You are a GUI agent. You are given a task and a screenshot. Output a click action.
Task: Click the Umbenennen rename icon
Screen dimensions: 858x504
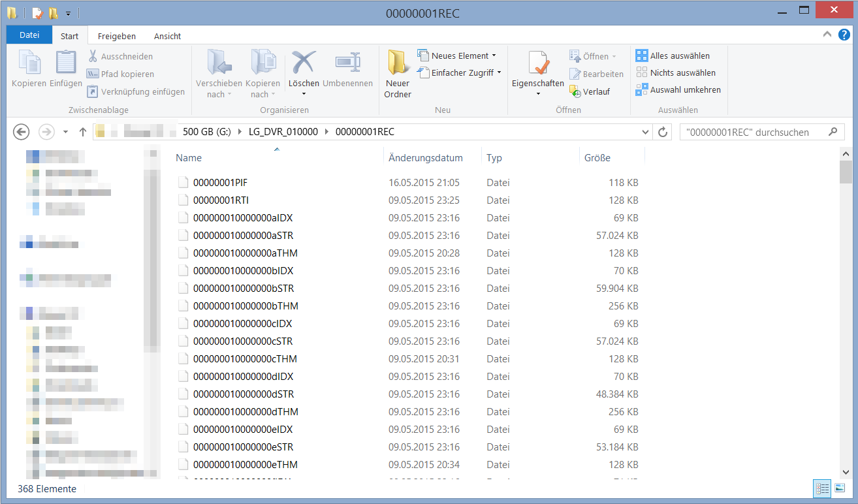[x=347, y=64]
